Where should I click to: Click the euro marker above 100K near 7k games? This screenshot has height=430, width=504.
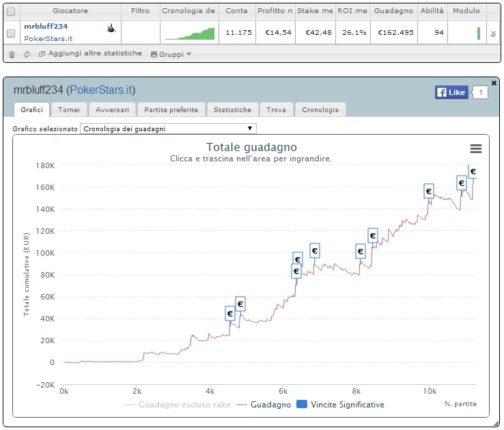click(x=315, y=250)
